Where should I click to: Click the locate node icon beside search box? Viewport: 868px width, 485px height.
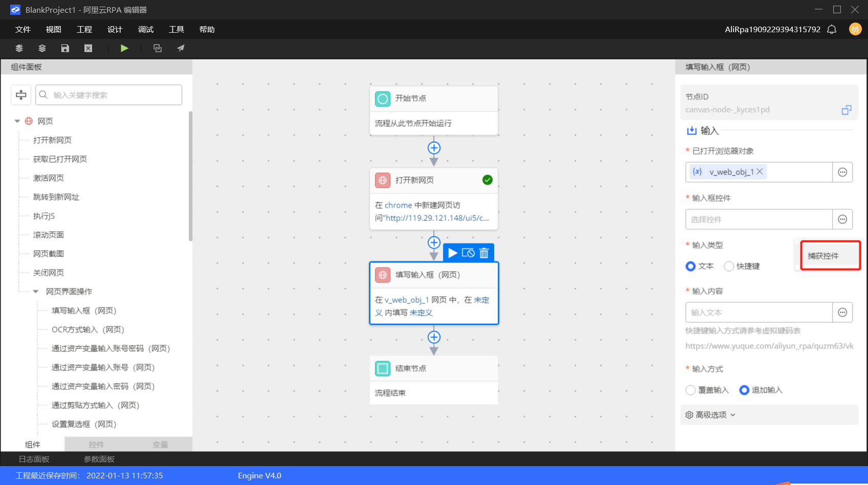click(x=21, y=95)
